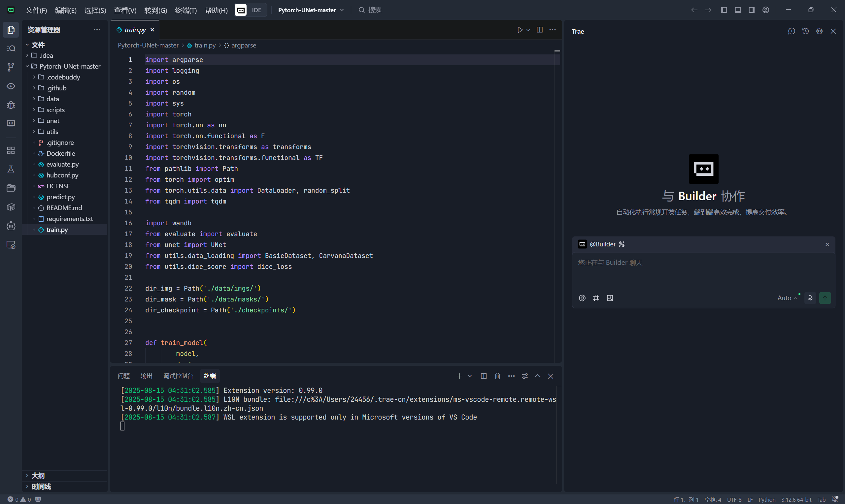Attach an image in Builder chat
The image size is (845, 504).
610,298
